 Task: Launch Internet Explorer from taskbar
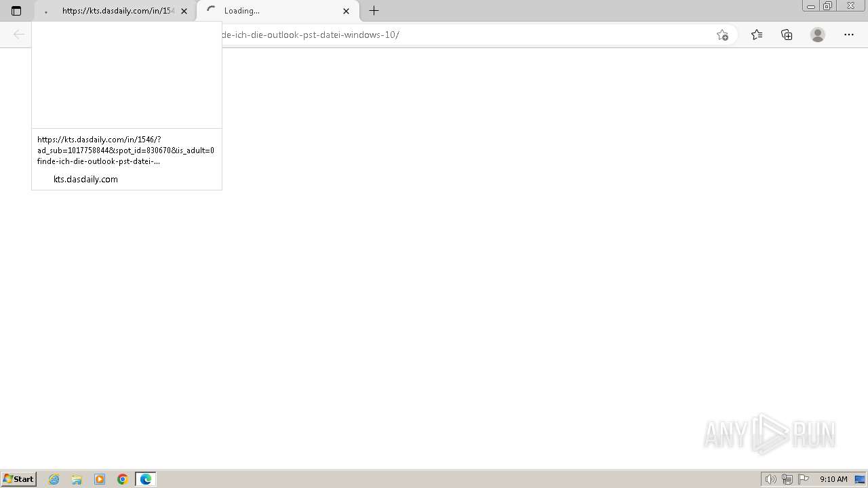pyautogui.click(x=54, y=479)
